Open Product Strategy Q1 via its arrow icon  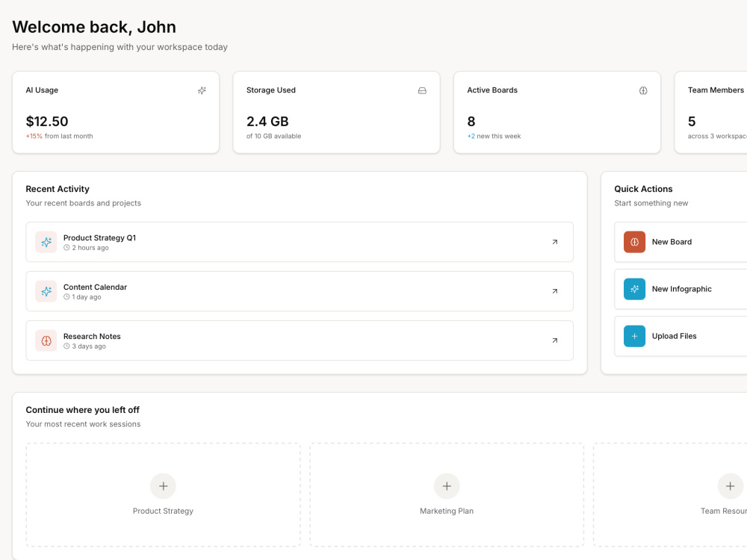pos(555,242)
